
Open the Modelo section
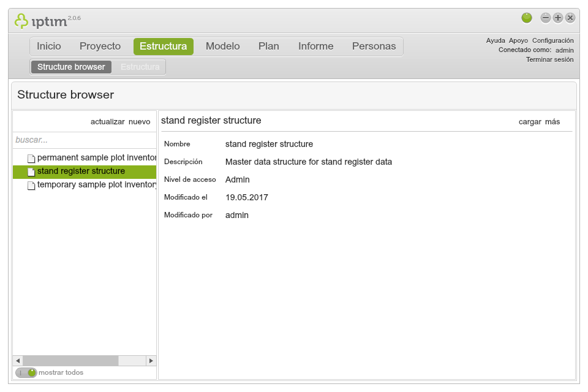tap(222, 46)
